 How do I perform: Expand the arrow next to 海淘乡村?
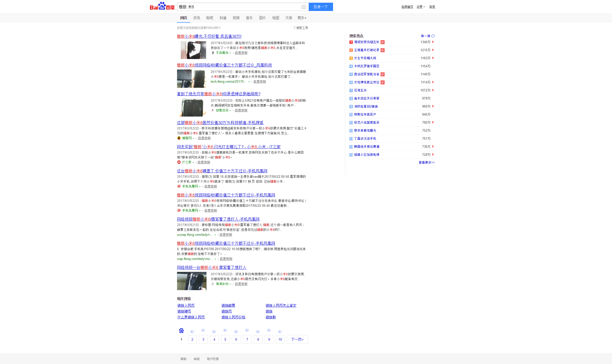pos(230,284)
